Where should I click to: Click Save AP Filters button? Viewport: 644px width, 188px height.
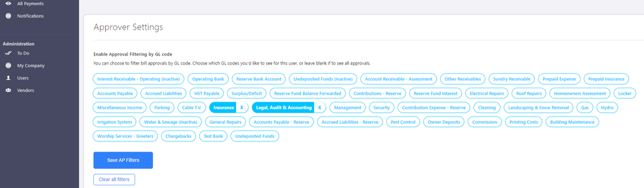(x=123, y=160)
